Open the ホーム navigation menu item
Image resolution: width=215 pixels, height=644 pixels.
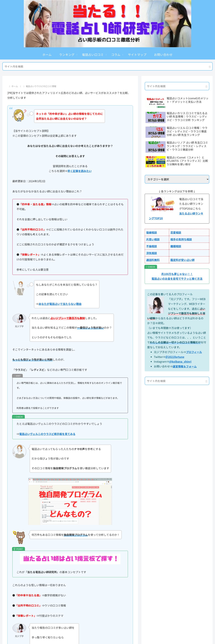[47, 55]
